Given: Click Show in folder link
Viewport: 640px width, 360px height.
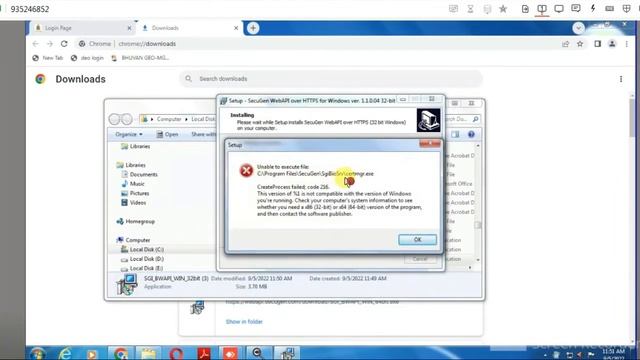Looking at the screenshot, I should pyautogui.click(x=244, y=322).
